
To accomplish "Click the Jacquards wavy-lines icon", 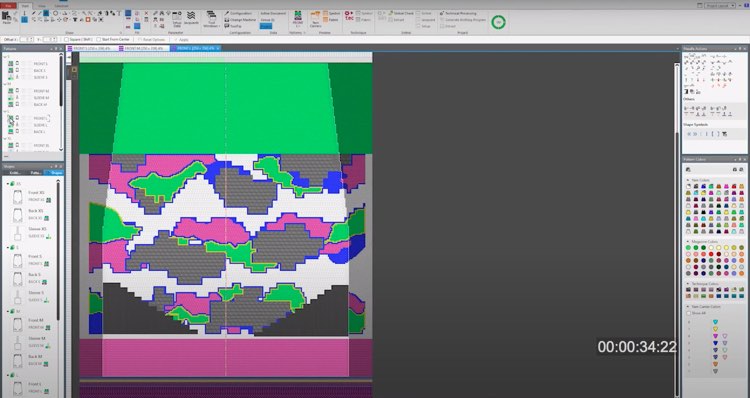I will (191, 18).
